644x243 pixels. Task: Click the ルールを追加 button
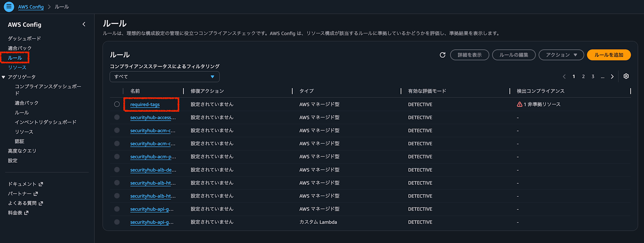pos(609,55)
